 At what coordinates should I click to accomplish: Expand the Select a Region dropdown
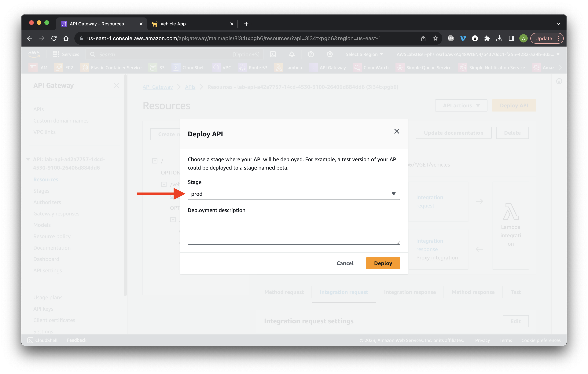click(x=364, y=54)
